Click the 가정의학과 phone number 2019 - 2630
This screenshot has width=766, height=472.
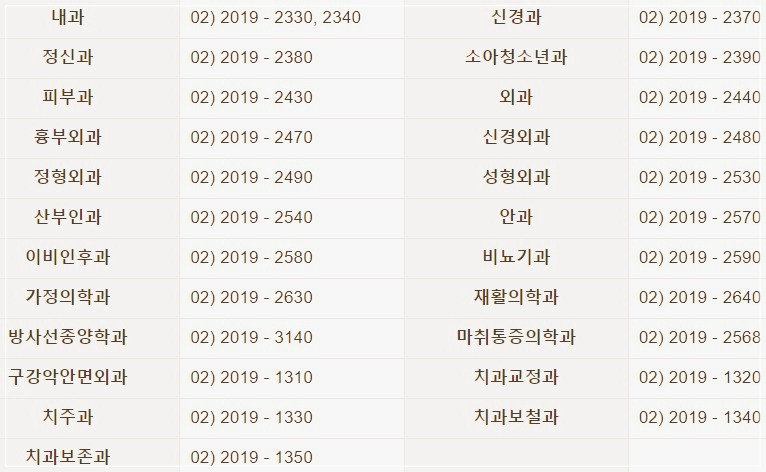pyautogui.click(x=251, y=298)
